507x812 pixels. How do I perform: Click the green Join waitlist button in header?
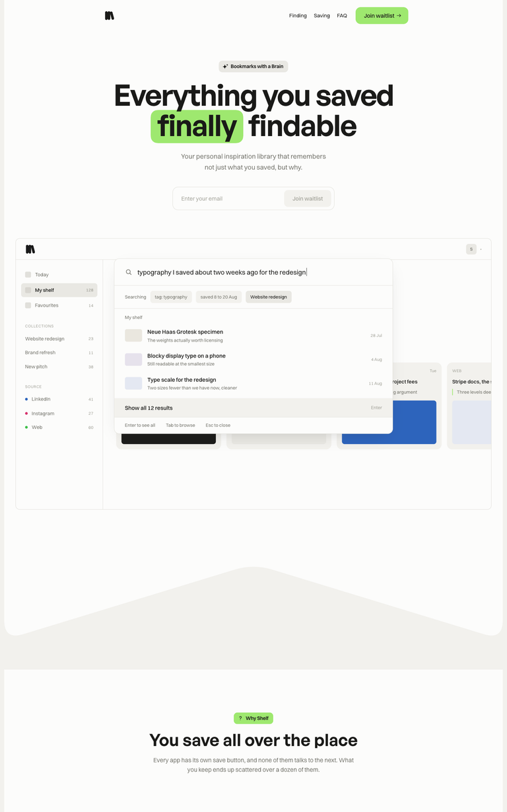pyautogui.click(x=382, y=15)
